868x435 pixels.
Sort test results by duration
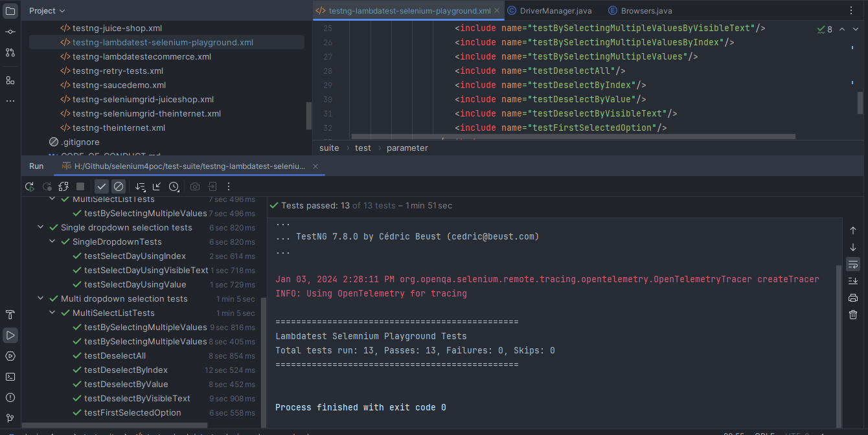click(x=141, y=186)
